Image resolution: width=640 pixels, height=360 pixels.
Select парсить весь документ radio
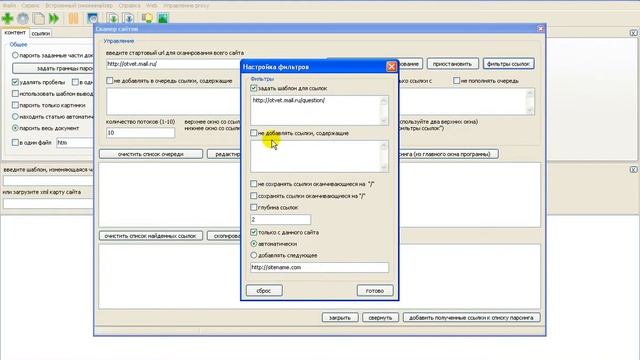coord(15,128)
